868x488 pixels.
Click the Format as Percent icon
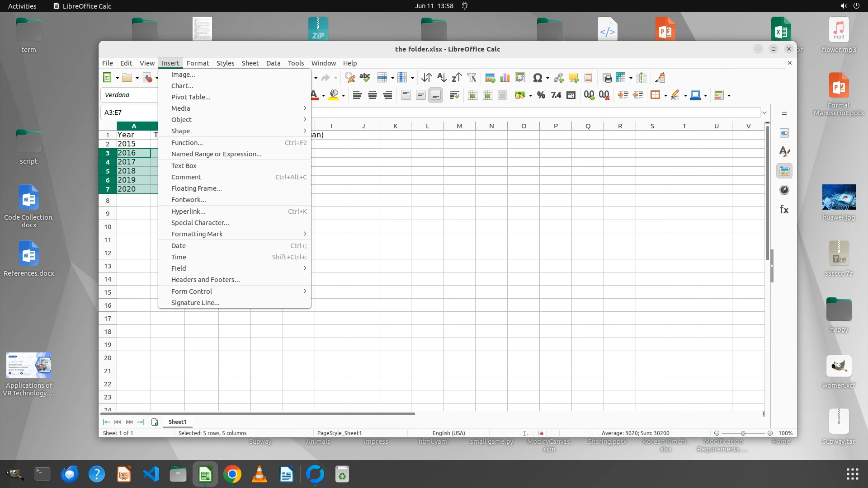[541, 95]
